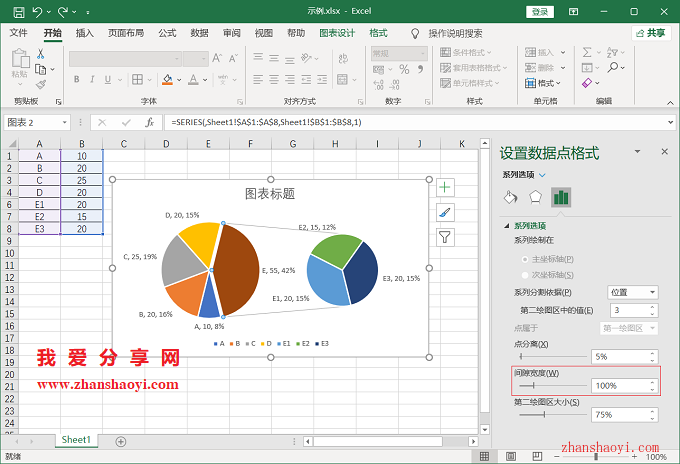Select the Secondary Axis radio button
The height and width of the screenshot is (464, 680).
[x=525, y=275]
